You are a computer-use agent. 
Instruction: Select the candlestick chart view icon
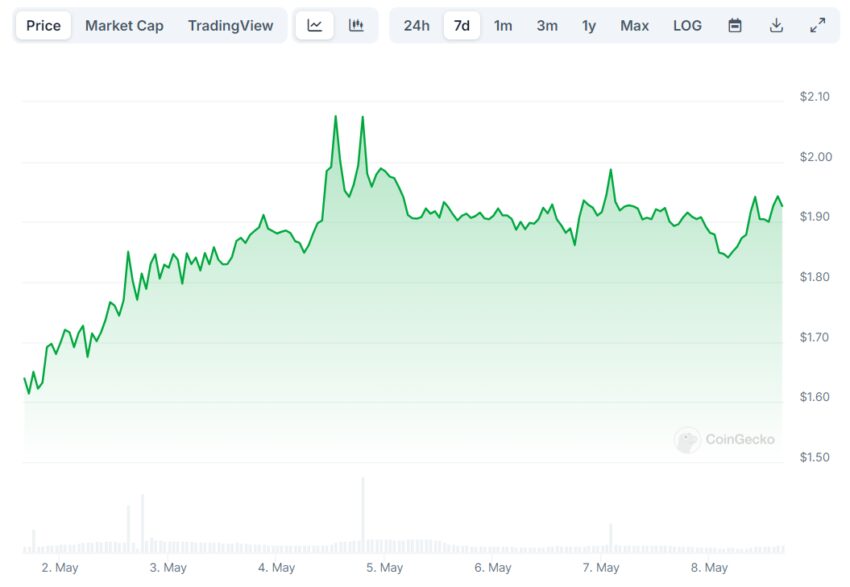click(356, 25)
